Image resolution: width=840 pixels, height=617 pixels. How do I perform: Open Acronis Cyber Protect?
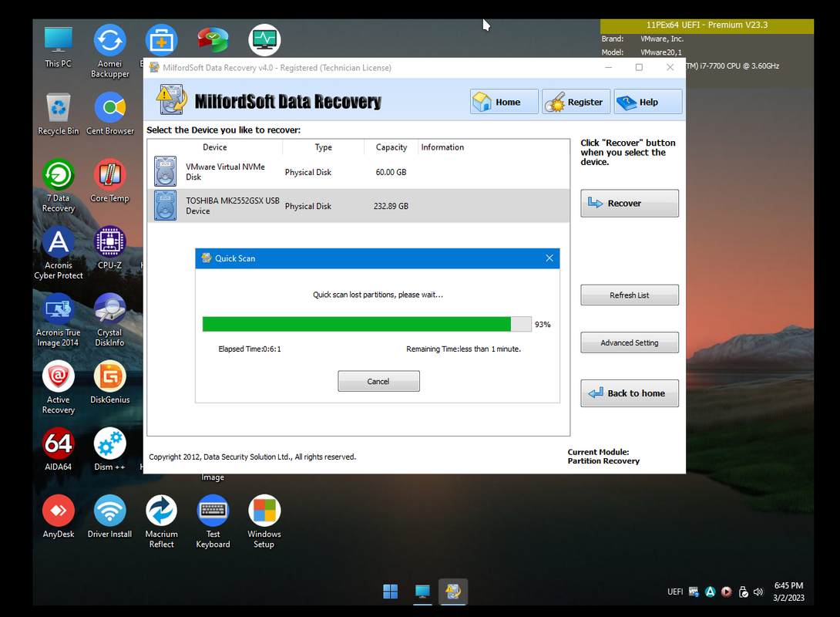58,253
